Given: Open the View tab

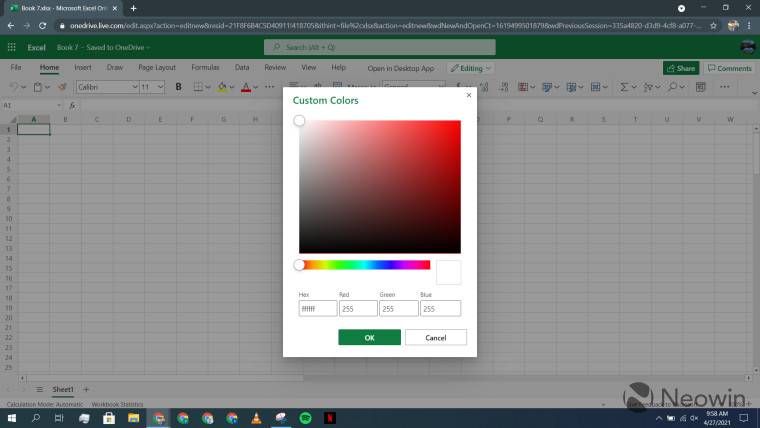Looking at the screenshot, I should [309, 67].
